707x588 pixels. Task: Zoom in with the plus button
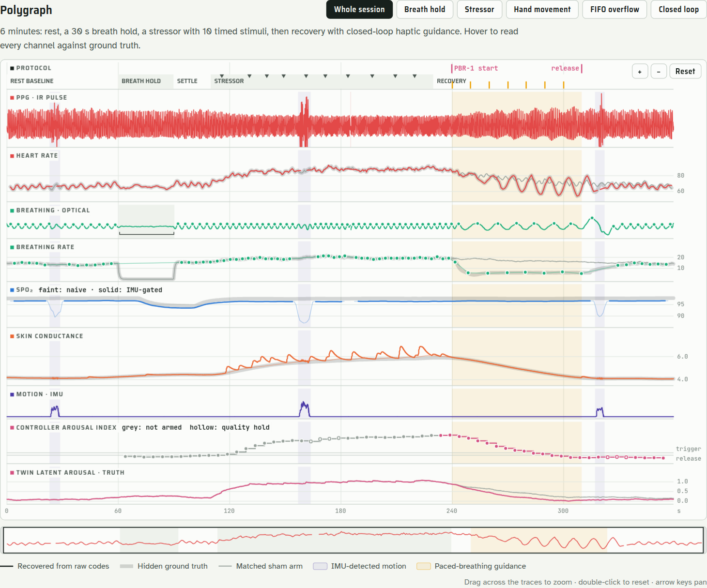pyautogui.click(x=640, y=71)
